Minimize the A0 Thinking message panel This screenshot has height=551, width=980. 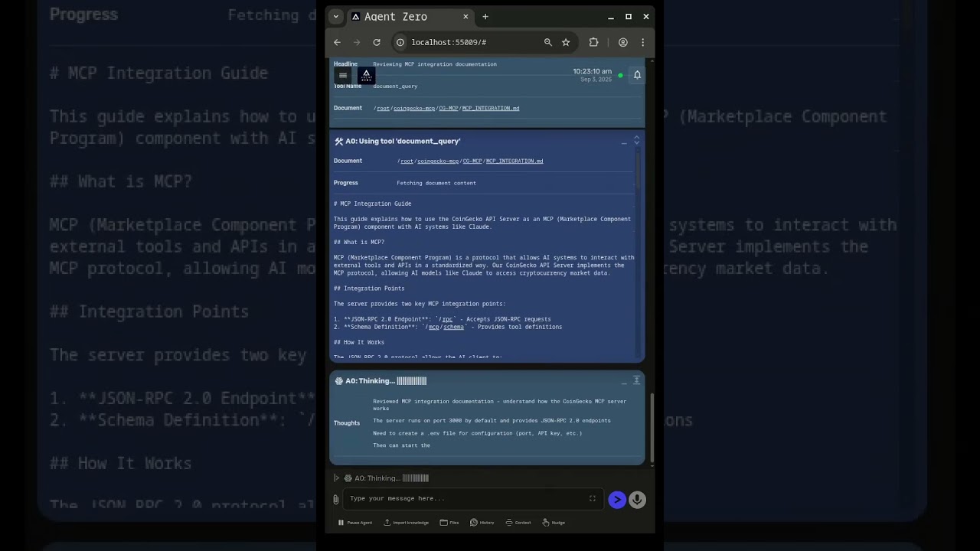pyautogui.click(x=625, y=381)
